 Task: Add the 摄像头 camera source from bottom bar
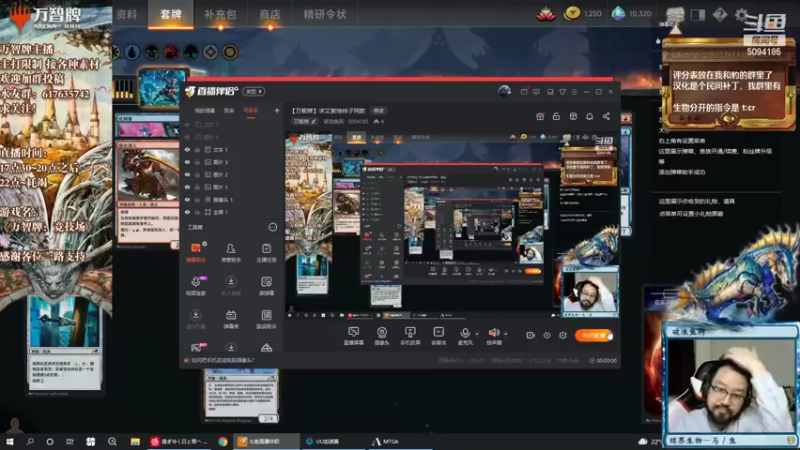tap(382, 336)
